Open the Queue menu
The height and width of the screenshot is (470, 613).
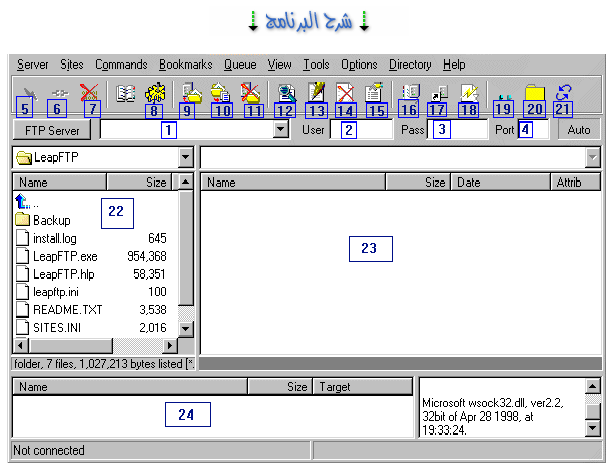(240, 64)
